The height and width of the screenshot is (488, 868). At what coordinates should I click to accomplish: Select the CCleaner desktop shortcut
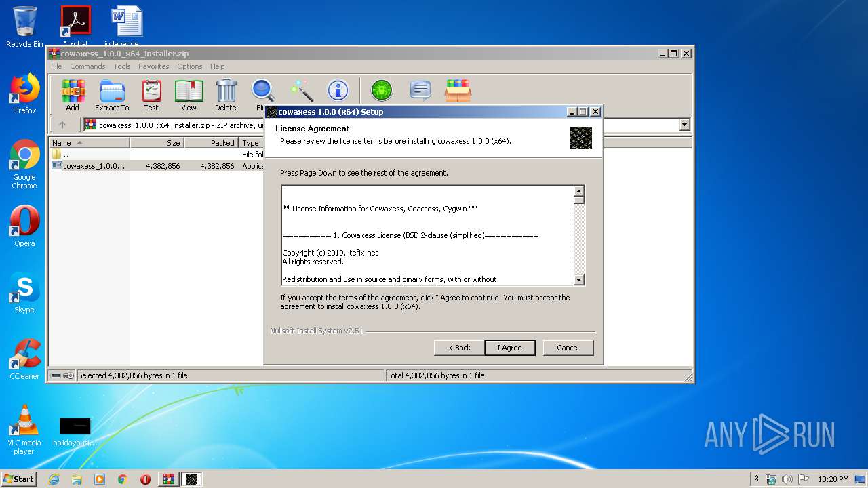24,359
